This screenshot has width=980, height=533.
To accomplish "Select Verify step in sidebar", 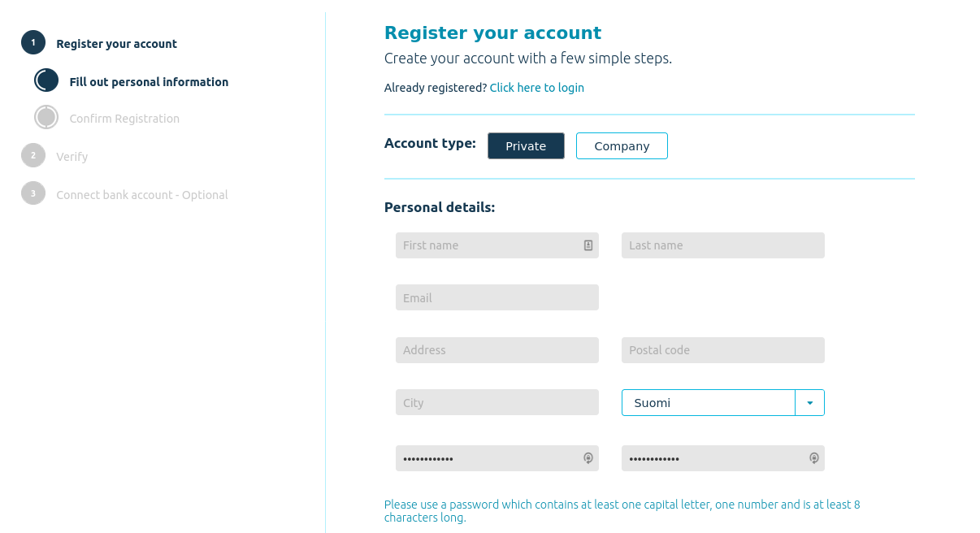I will [72, 157].
